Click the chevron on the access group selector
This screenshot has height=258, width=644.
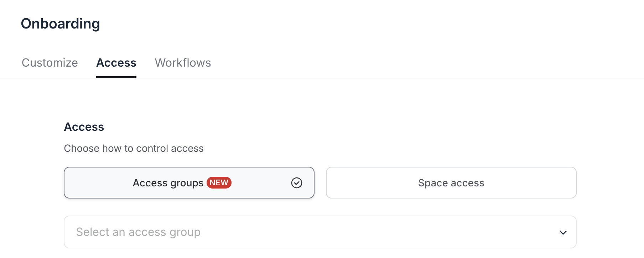click(x=563, y=232)
